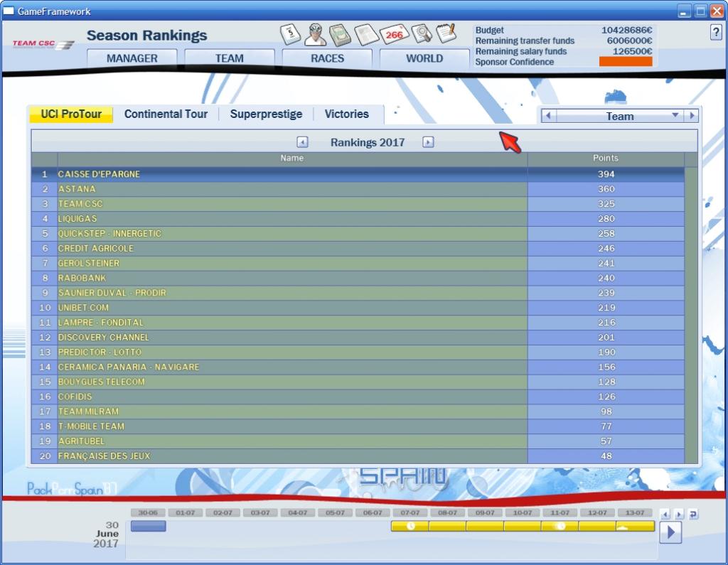This screenshot has width=728, height=565.
Task: Open the MANAGER menu
Action: [132, 58]
